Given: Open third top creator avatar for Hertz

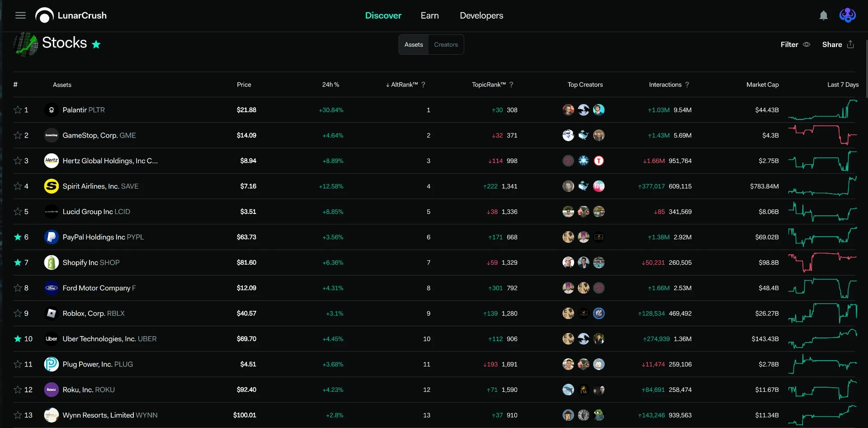Looking at the screenshot, I should click(599, 161).
